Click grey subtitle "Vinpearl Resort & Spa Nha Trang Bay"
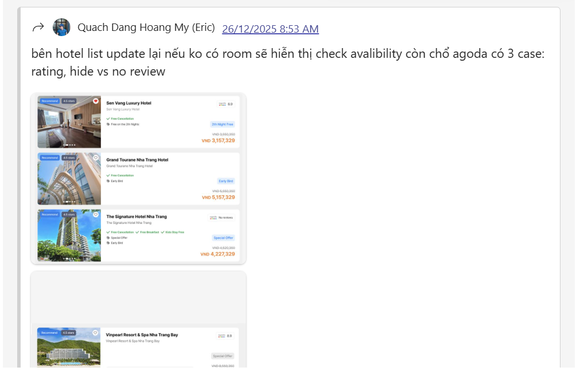The image size is (588, 375). click(x=133, y=341)
